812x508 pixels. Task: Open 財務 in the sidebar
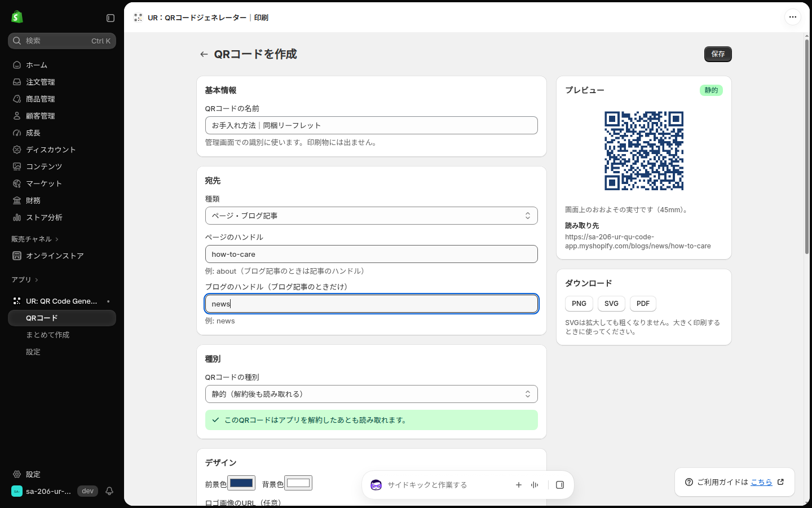click(62, 200)
